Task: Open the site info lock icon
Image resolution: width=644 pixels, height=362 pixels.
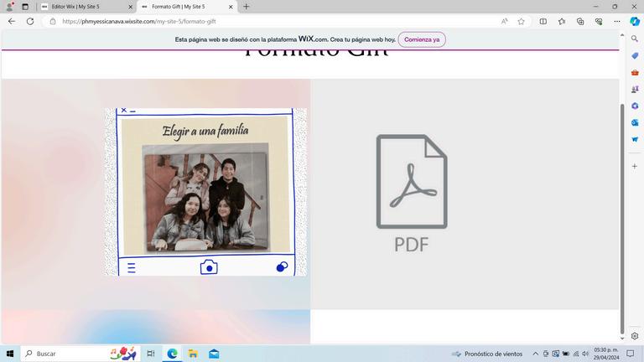Action: pyautogui.click(x=53, y=21)
